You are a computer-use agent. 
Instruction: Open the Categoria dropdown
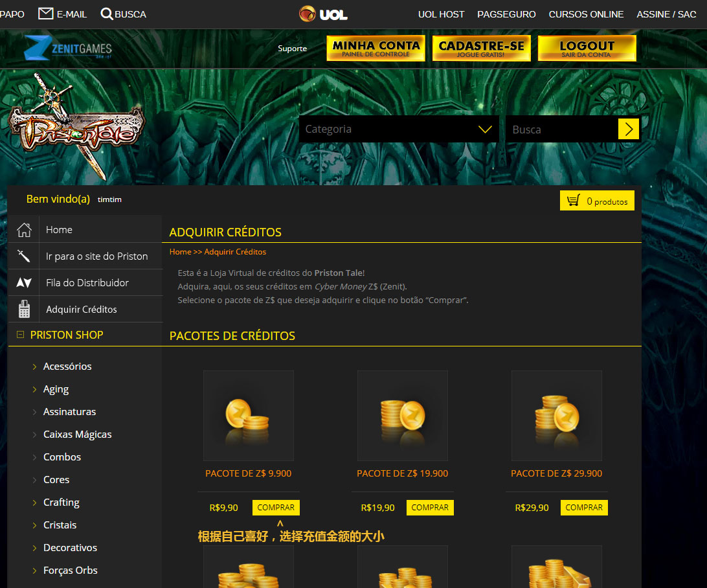(399, 129)
